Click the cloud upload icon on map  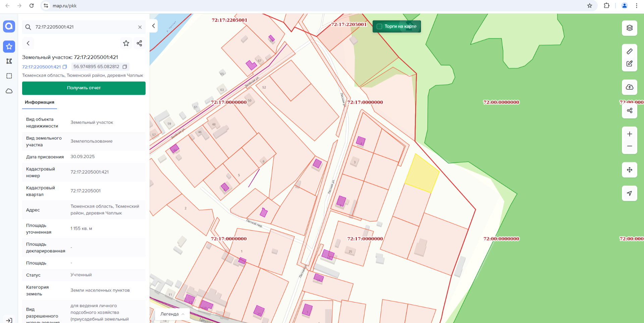(x=629, y=87)
